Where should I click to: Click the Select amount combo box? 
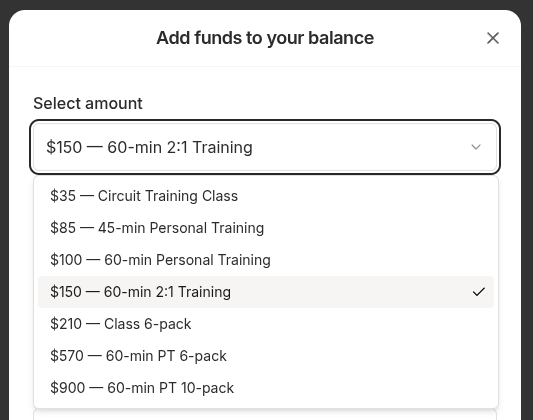coord(265,147)
